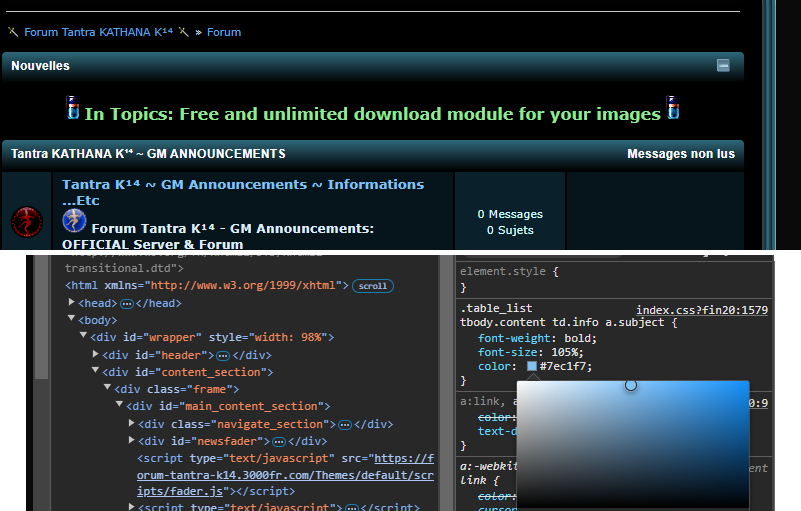Screen dimensions: 801x511
Task: Open Forum Tantra KATHANA K14 breadcrumb link
Action: [98, 32]
